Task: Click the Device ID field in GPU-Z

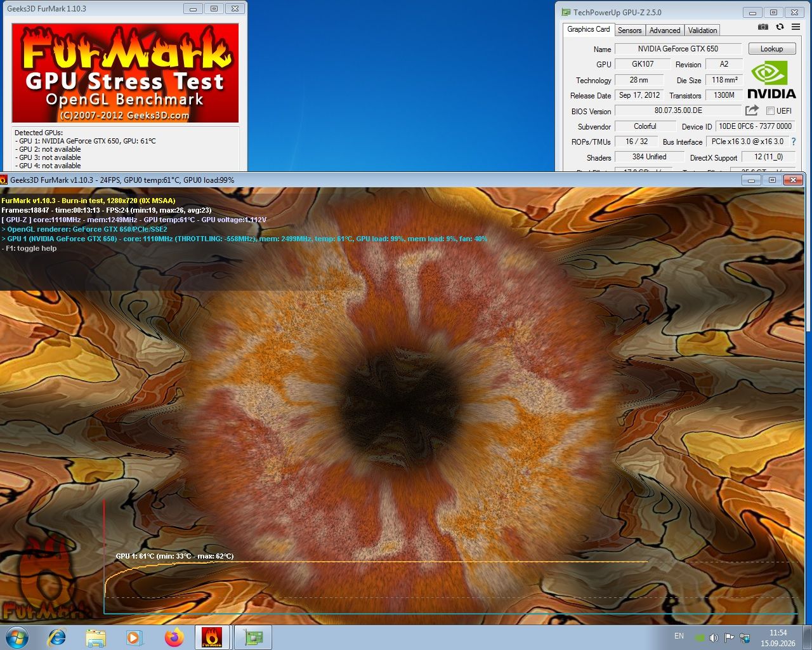Action: tap(755, 126)
